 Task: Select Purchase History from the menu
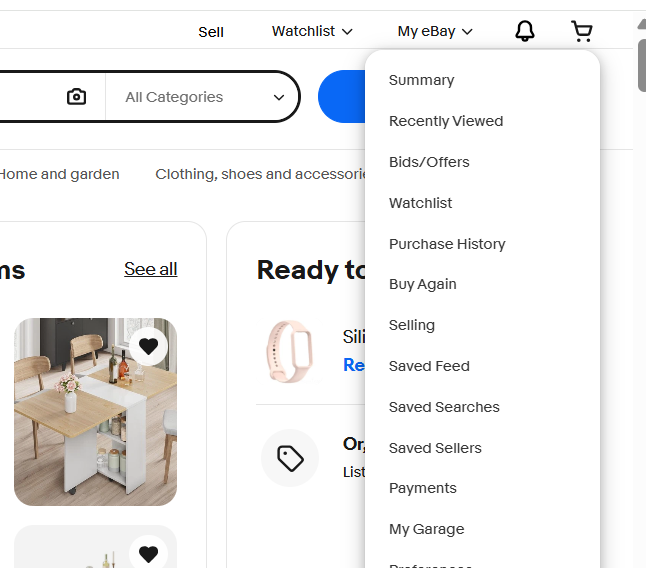[x=447, y=244]
